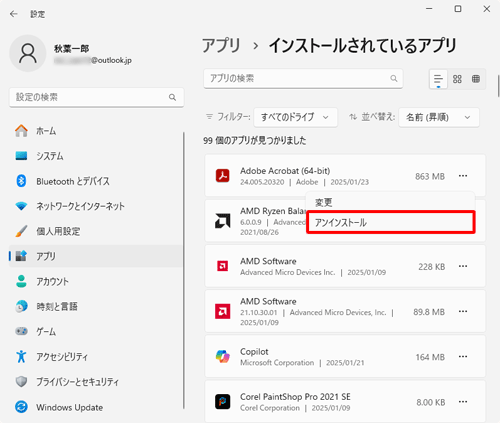The width and height of the screenshot is (500, 423).
Task: Switch to list view icon
Action: 438,79
